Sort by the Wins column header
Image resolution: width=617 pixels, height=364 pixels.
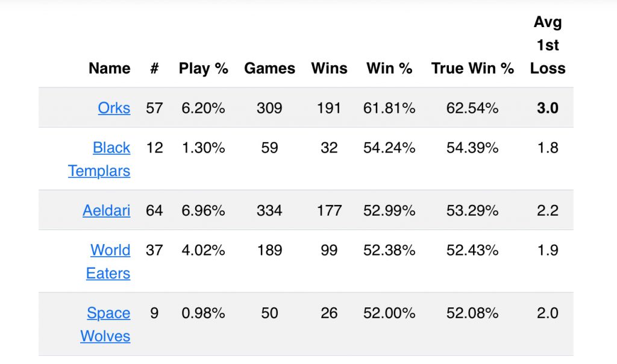click(x=329, y=69)
